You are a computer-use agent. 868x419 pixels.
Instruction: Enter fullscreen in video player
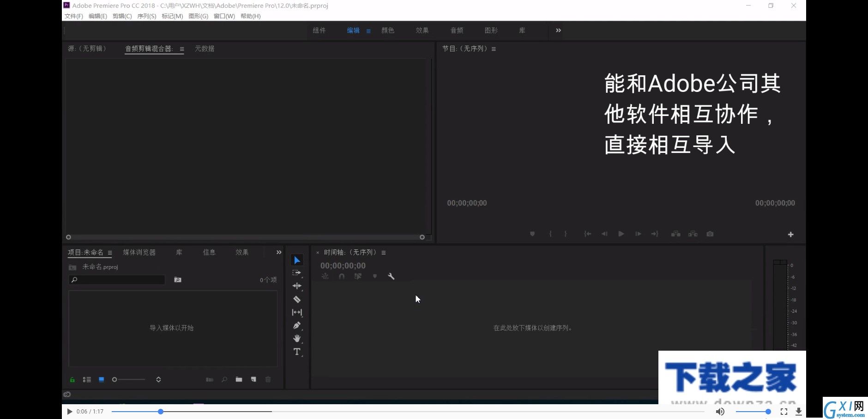(x=784, y=412)
